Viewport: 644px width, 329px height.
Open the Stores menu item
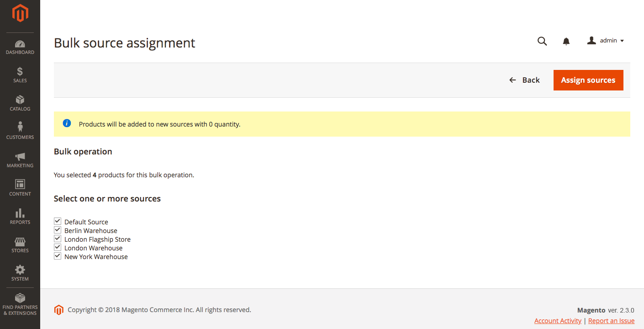click(x=20, y=245)
